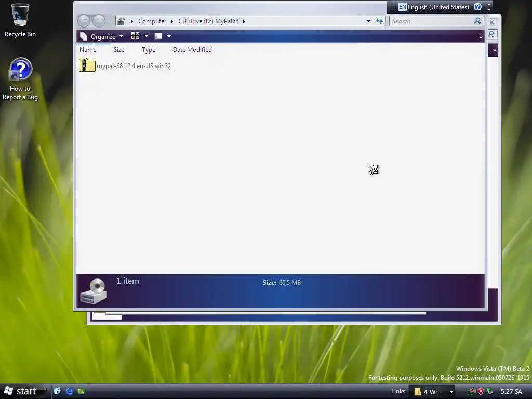Open the Recycle Bin desktop icon
532x399 pixels.
(20, 20)
